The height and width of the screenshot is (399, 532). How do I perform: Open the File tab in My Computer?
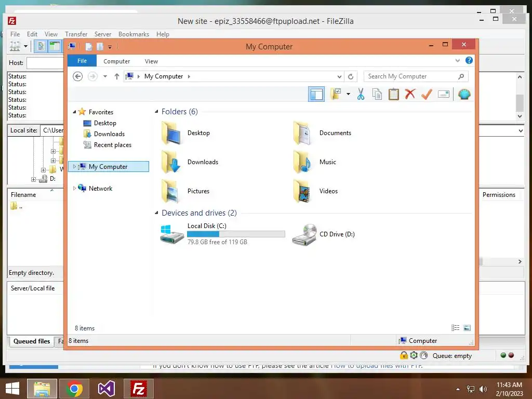82,61
